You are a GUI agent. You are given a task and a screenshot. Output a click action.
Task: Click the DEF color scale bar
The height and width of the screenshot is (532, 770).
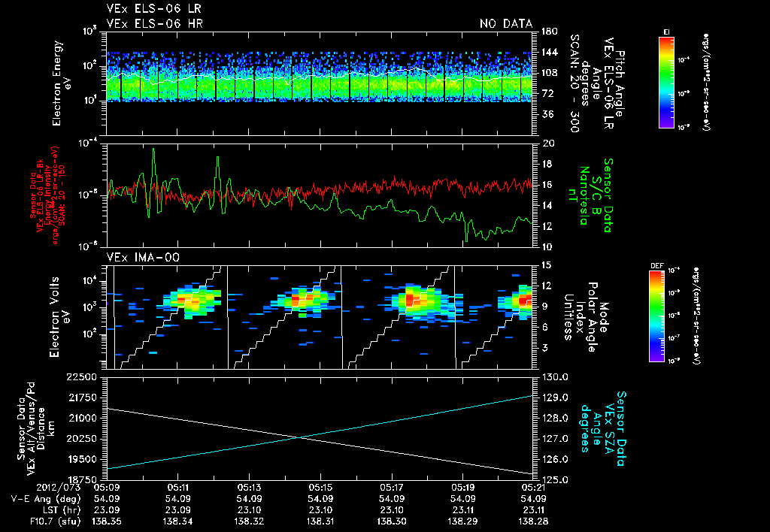coord(656,316)
